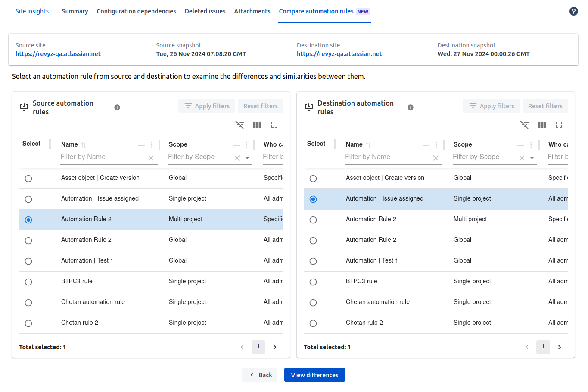Show info for Source automation rules
Screen dimensions: 588x392
(117, 107)
